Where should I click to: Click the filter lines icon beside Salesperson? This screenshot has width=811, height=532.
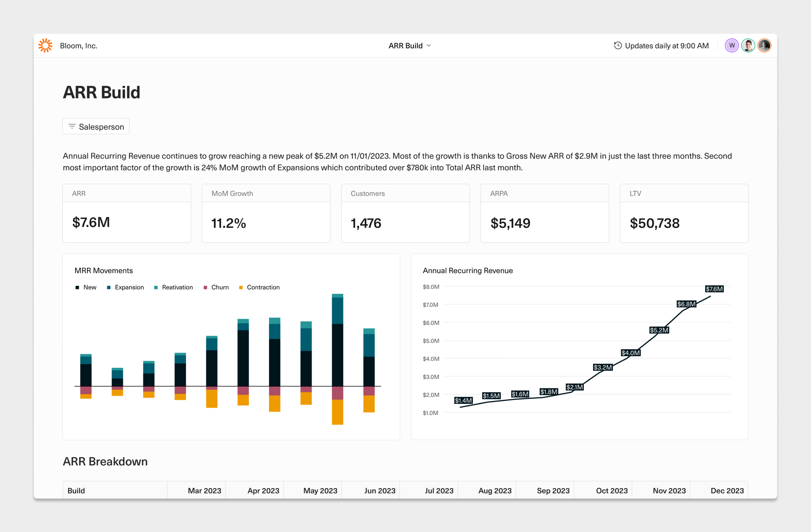coord(72,126)
